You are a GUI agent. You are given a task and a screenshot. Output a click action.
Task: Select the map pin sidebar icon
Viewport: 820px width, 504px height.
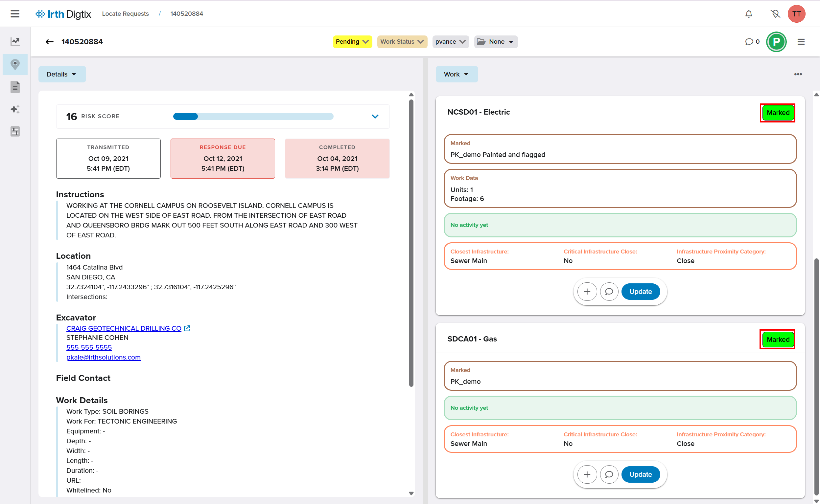[x=15, y=64]
